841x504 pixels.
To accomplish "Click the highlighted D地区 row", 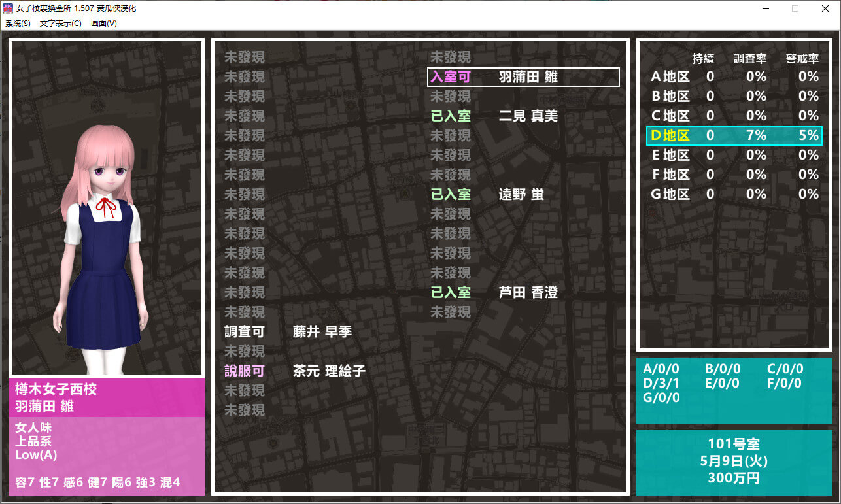I will pos(734,136).
